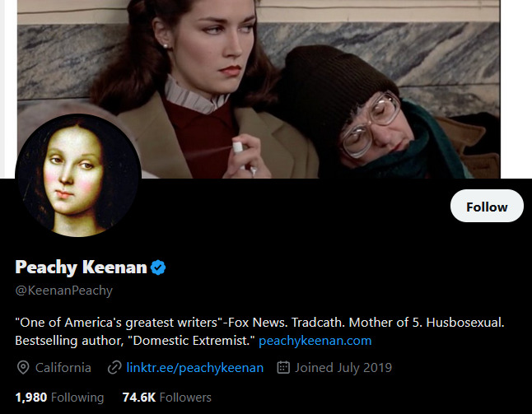Visit the peachykeenan.com link in bio

click(x=315, y=340)
